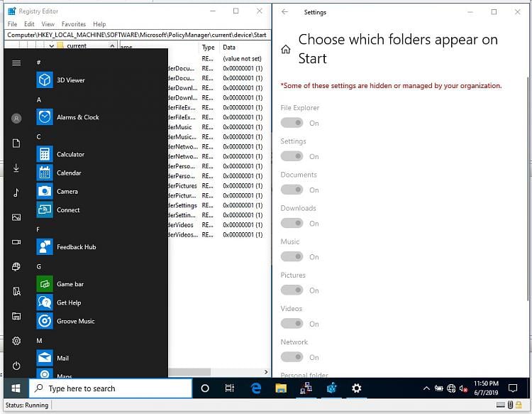This screenshot has height=414, width=532.
Task: Open the File menu in Registry Editor
Action: coord(12,24)
